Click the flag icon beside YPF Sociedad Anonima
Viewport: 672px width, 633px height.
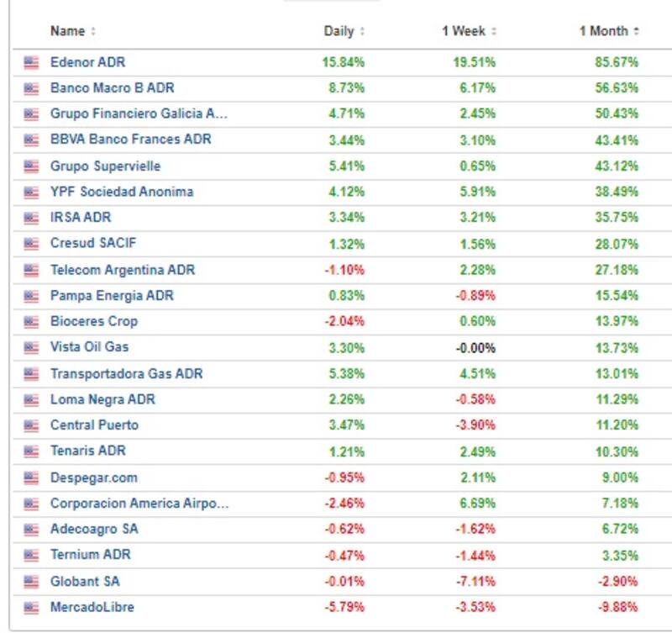pos(31,192)
